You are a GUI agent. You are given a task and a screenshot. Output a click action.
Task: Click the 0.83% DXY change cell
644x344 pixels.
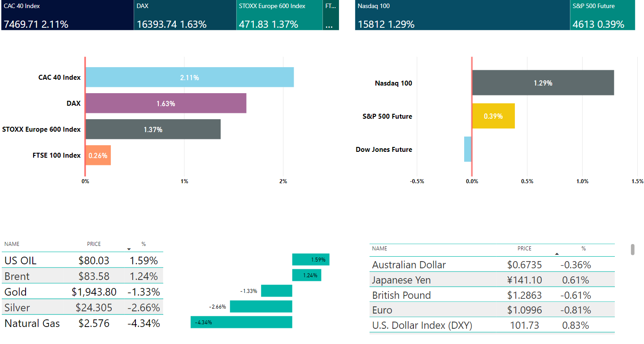tap(576, 325)
